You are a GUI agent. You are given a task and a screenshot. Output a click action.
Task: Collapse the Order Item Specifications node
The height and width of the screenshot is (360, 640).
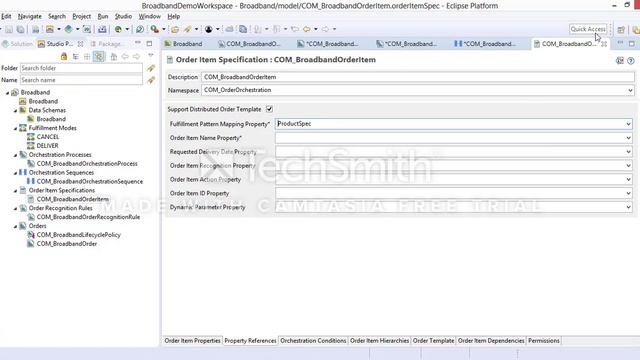(16, 191)
